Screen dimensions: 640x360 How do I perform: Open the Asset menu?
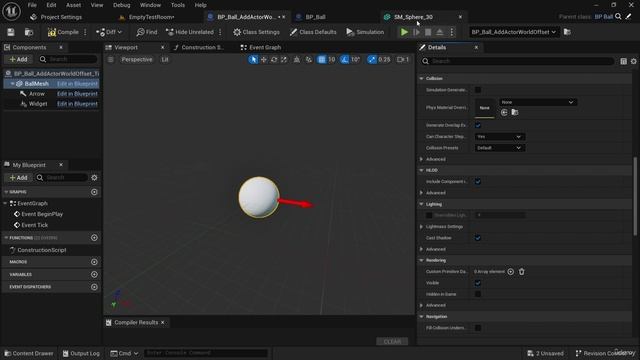point(73,5)
